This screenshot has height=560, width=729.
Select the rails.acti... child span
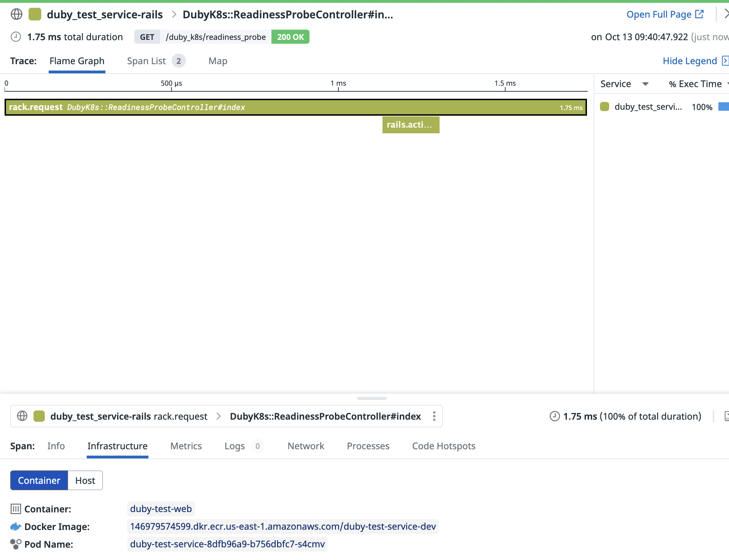pyautogui.click(x=411, y=125)
